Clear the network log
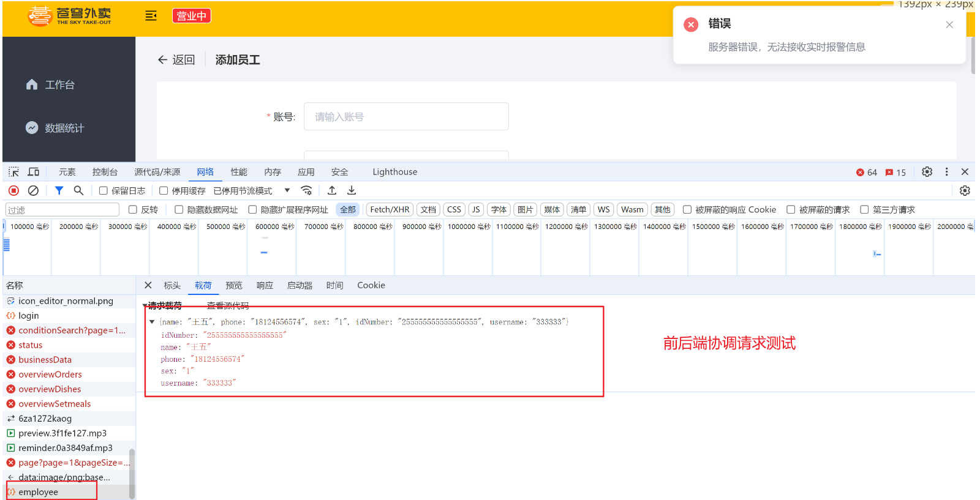 [34, 191]
